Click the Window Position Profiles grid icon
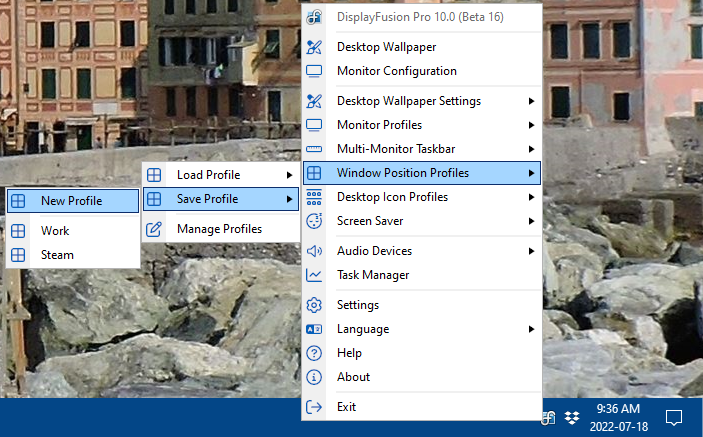703x437 pixels. coord(314,173)
